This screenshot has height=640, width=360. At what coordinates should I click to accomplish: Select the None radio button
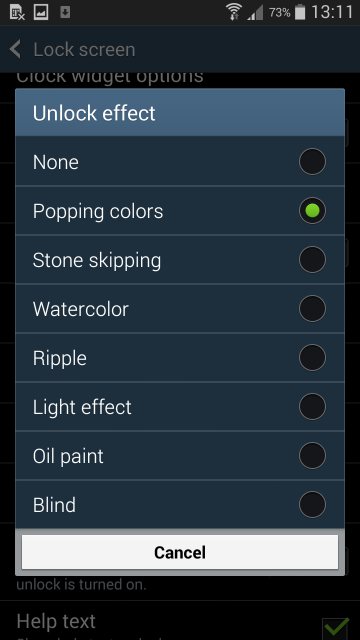312,162
